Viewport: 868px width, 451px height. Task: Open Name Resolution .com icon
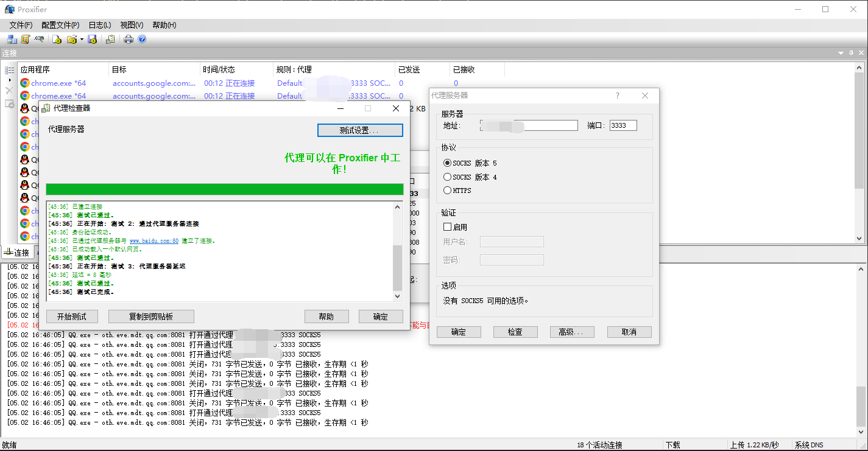[x=39, y=39]
